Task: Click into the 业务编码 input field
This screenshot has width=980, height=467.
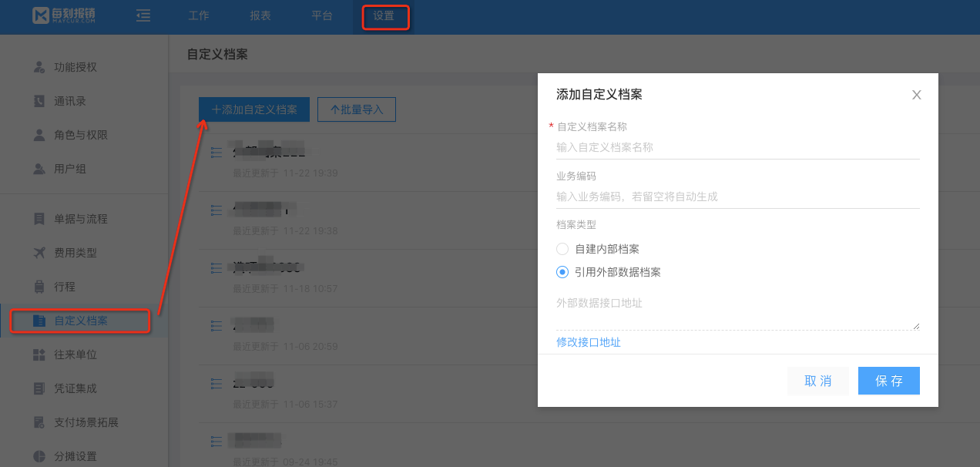Action: (x=737, y=197)
